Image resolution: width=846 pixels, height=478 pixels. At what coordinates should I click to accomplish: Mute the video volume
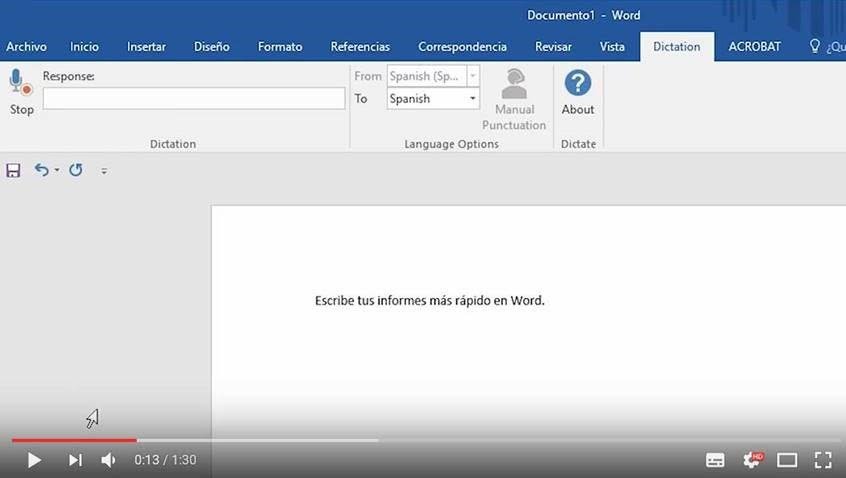[x=108, y=460]
